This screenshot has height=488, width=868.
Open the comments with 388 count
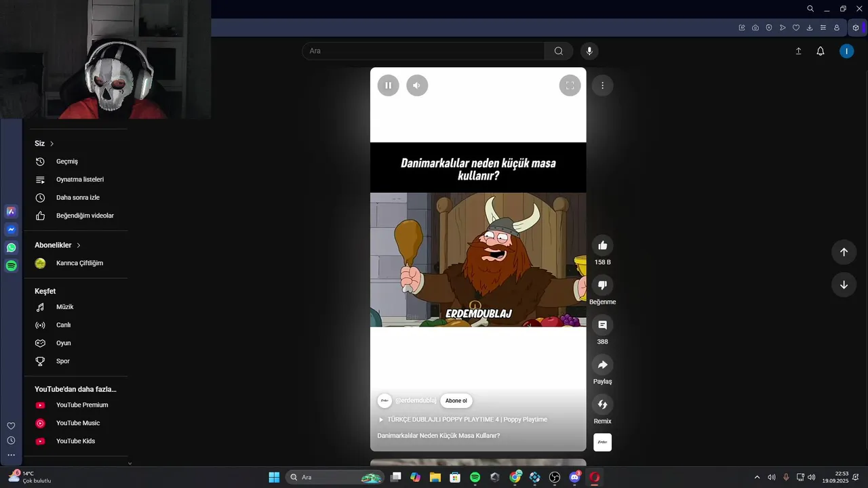click(602, 325)
